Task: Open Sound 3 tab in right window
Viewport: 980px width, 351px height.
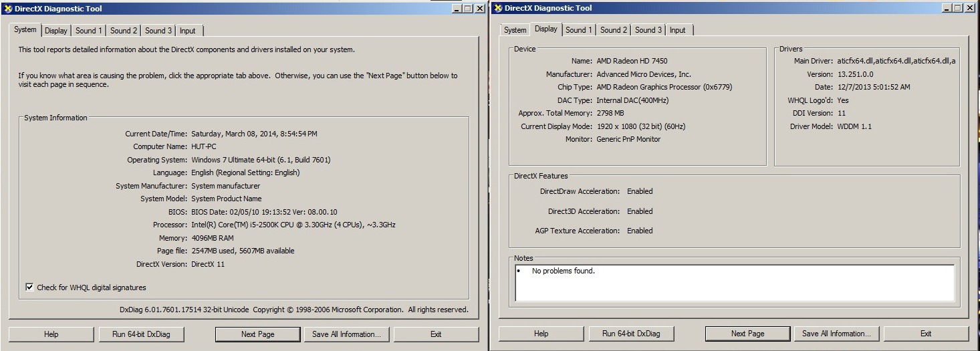Action: (x=648, y=30)
